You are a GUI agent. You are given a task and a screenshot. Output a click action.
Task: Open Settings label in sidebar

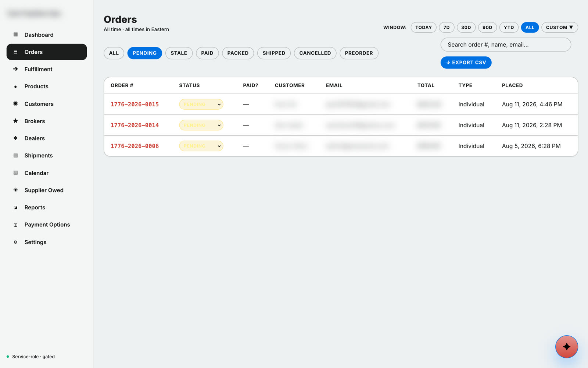pyautogui.click(x=35, y=242)
